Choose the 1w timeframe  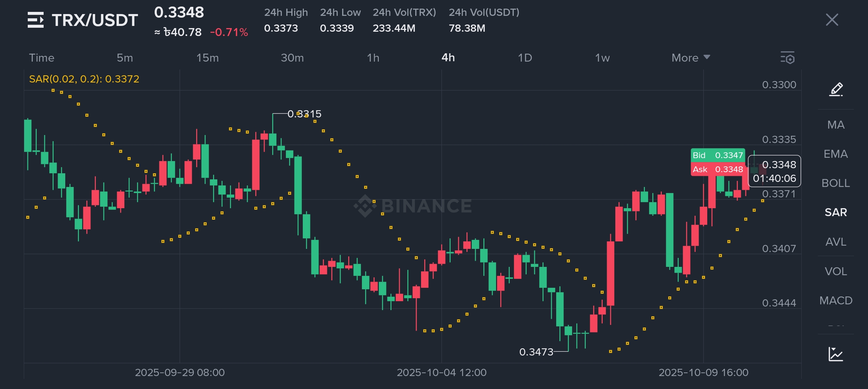pos(602,58)
